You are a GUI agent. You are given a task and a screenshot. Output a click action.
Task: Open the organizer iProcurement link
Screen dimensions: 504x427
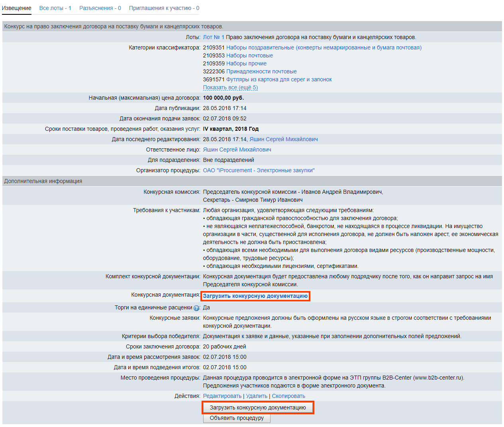[x=259, y=170]
